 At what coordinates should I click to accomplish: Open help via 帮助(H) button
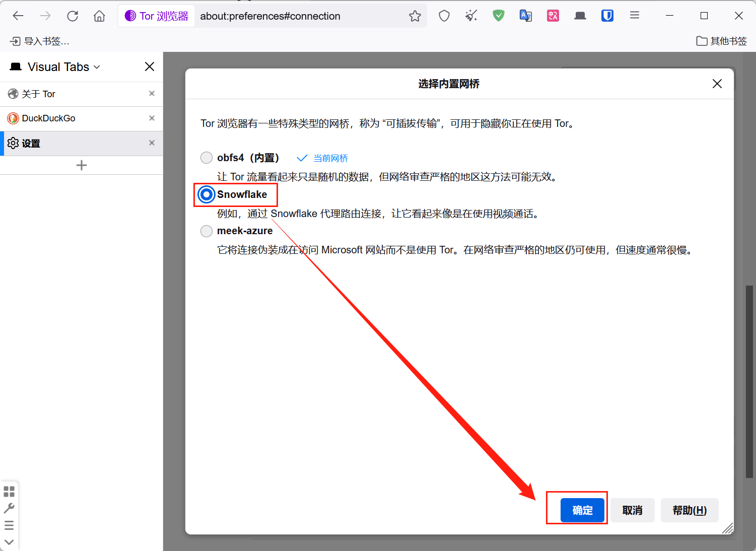click(690, 510)
